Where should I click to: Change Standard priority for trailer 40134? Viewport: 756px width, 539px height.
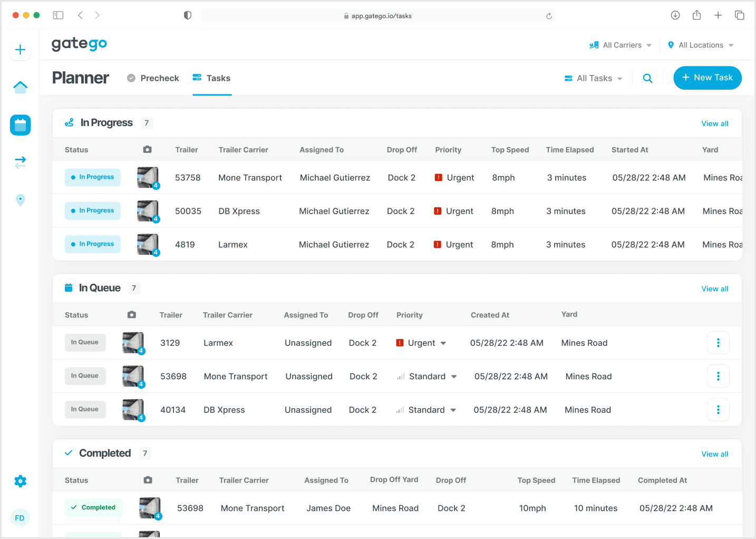pyautogui.click(x=426, y=410)
